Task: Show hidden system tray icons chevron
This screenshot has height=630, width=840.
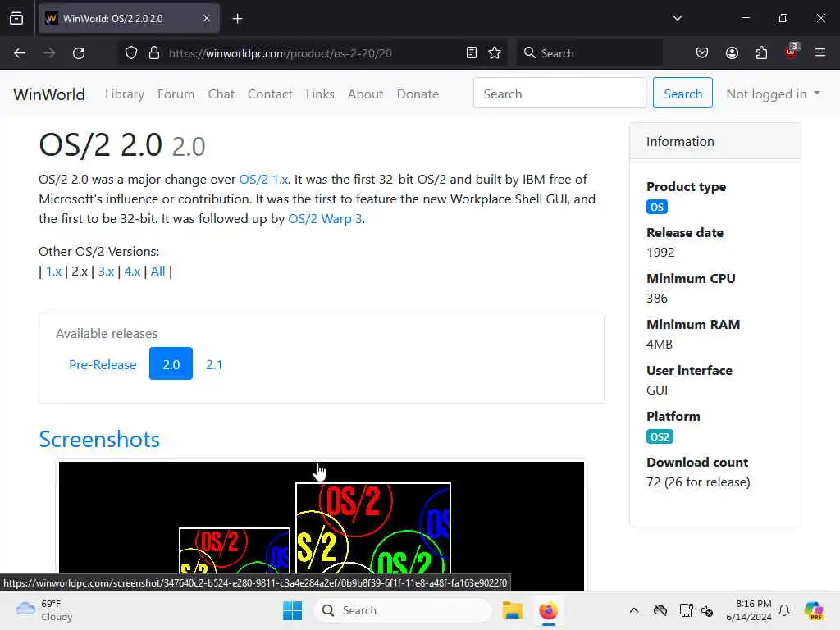Action: coord(634,610)
